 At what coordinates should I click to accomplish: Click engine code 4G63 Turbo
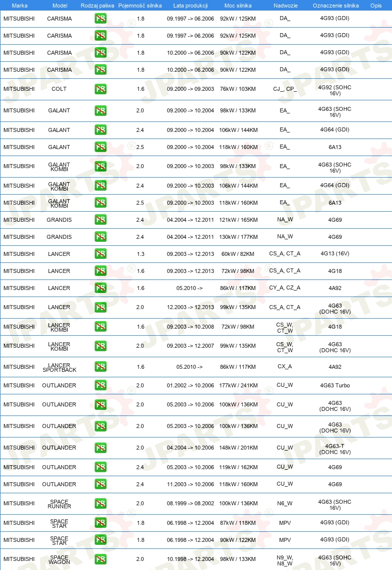click(x=335, y=385)
